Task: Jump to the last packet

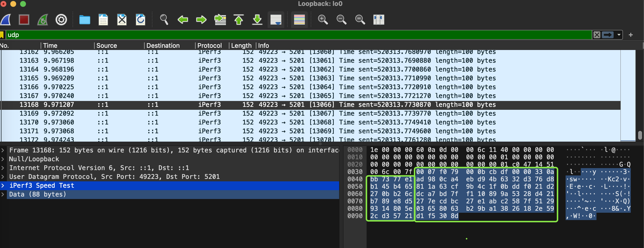Action: point(257,20)
